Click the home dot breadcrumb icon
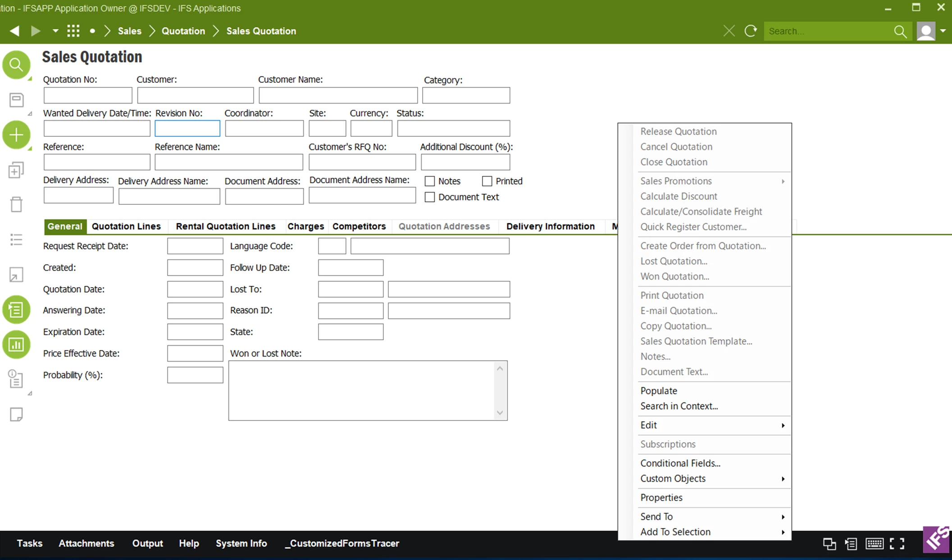Image resolution: width=952 pixels, height=560 pixels. [92, 31]
